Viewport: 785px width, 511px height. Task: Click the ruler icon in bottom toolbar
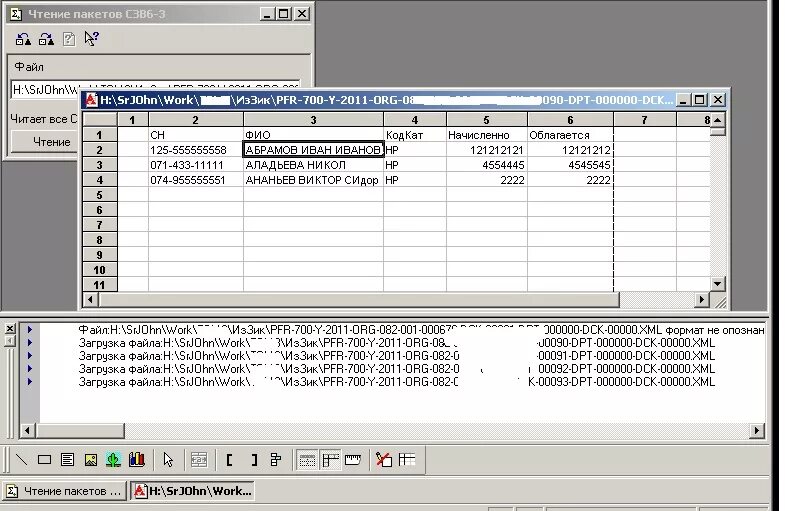coord(353,459)
